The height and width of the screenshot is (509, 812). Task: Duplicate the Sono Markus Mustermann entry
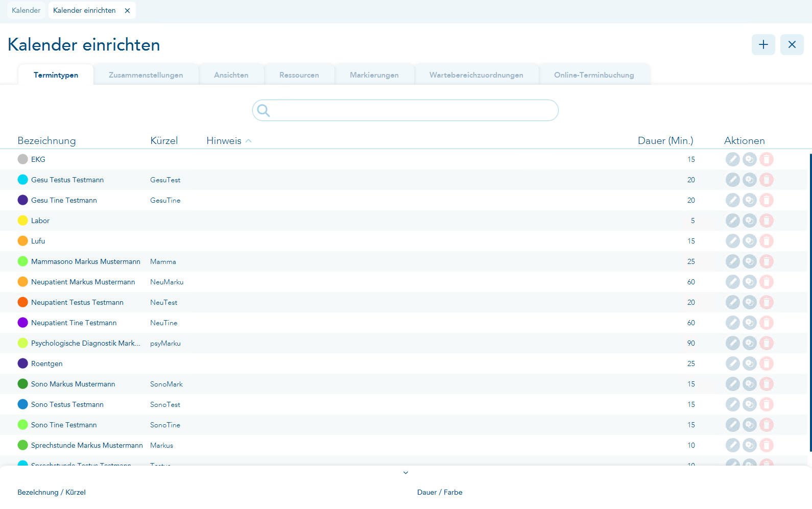pyautogui.click(x=749, y=384)
